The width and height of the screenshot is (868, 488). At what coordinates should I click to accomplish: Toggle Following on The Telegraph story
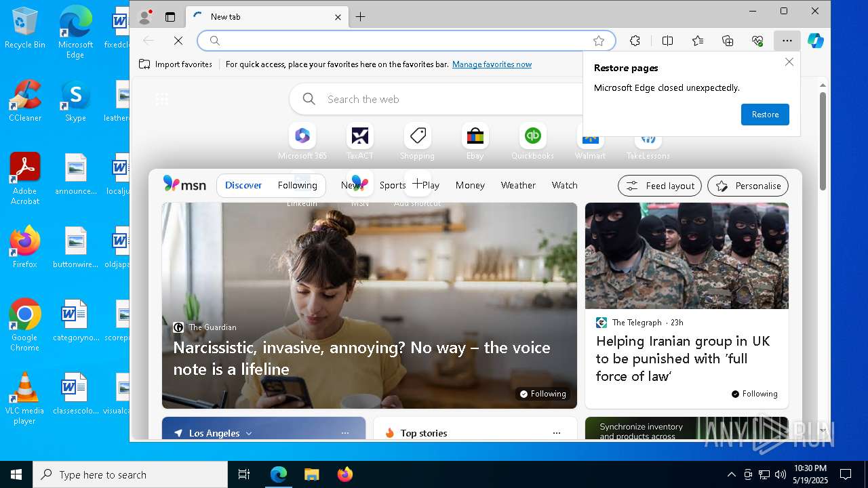pos(754,394)
